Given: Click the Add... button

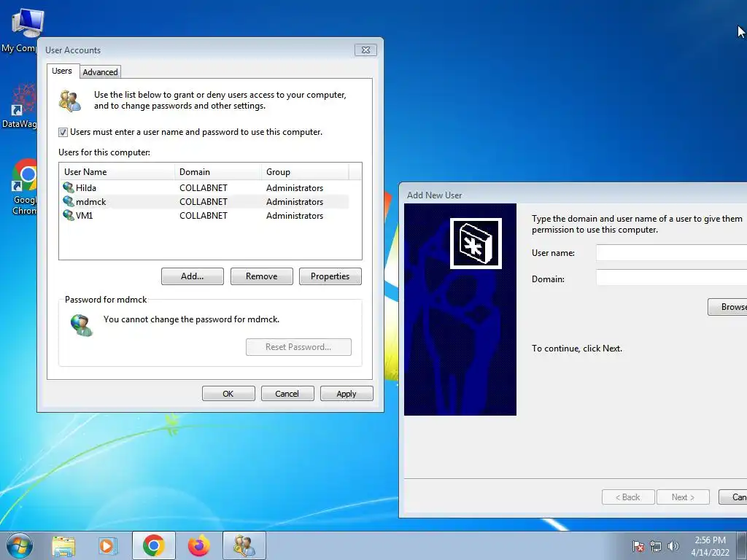Looking at the screenshot, I should click(x=193, y=276).
